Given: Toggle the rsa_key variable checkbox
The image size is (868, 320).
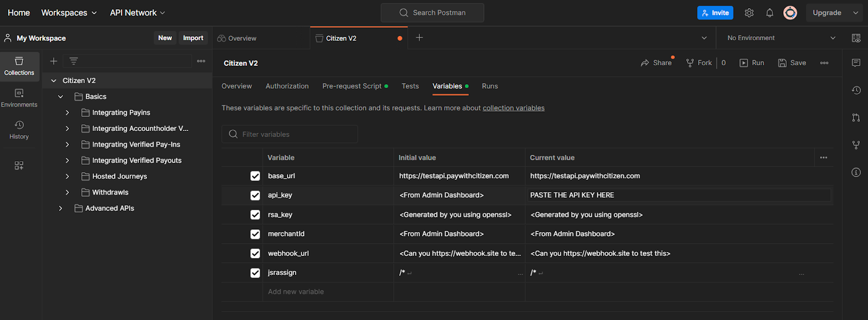Looking at the screenshot, I should pos(255,215).
